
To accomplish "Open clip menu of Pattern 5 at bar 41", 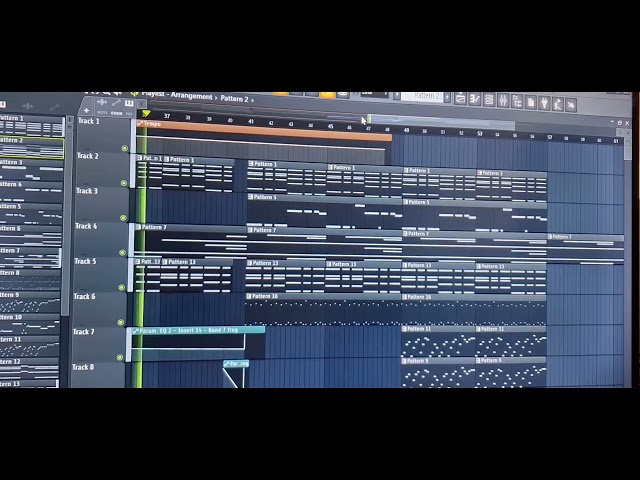I will tap(251, 197).
